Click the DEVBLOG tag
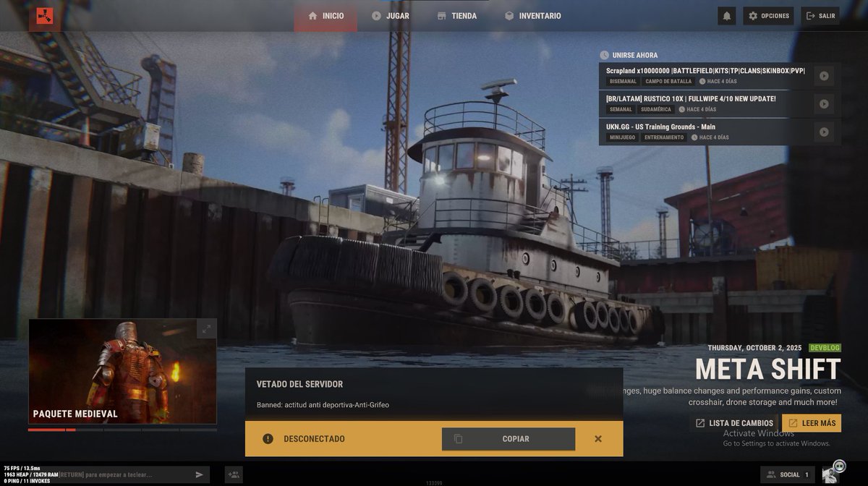Image resolution: width=868 pixels, height=486 pixels. 825,348
